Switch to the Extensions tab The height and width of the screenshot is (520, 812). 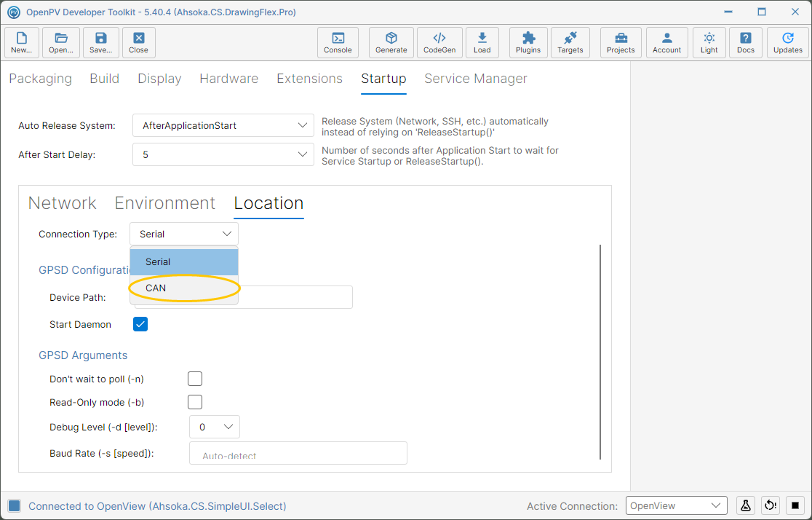pos(310,78)
